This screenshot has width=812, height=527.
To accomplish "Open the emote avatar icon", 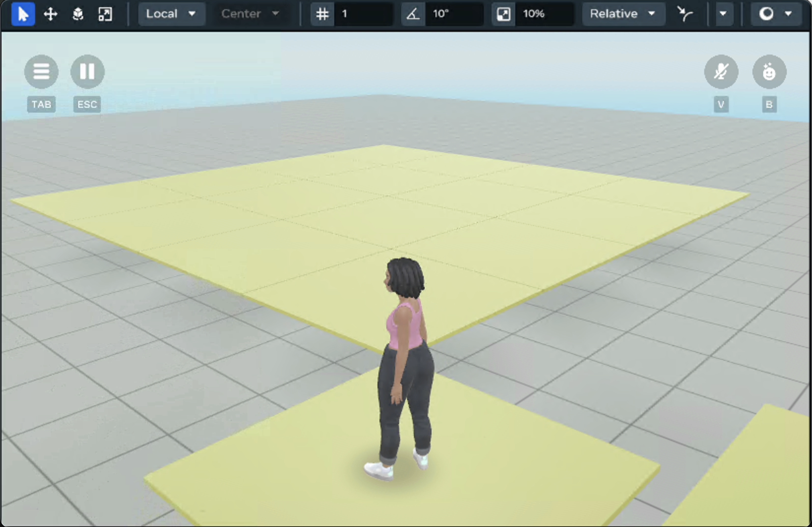I will click(x=769, y=72).
